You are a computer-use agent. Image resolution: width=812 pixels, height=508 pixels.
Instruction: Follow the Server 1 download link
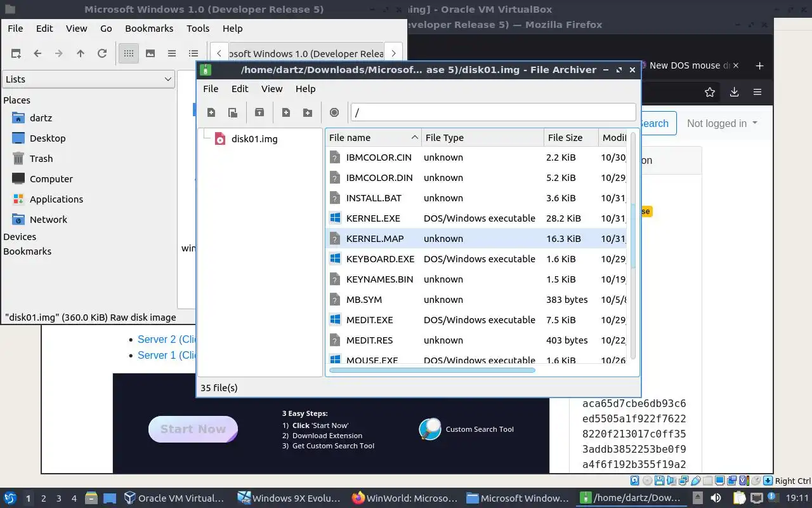167,355
